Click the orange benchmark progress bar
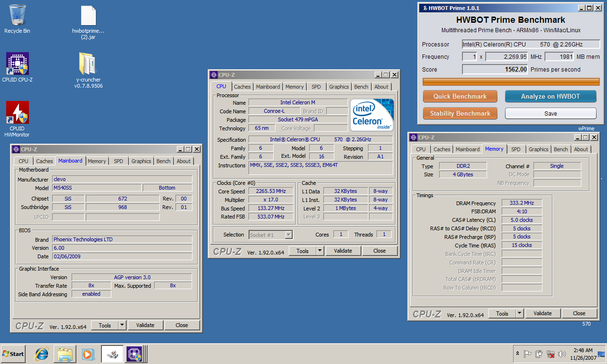Image resolution: width=607 pixels, height=364 pixels. [511, 82]
